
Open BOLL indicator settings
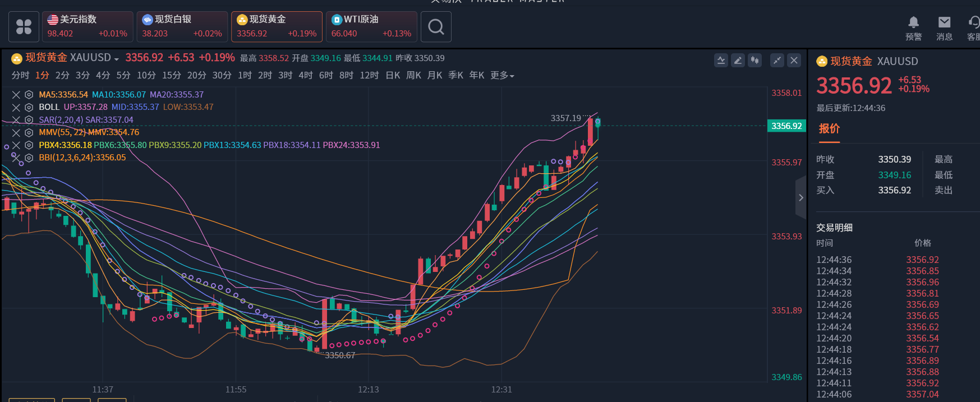click(29, 107)
